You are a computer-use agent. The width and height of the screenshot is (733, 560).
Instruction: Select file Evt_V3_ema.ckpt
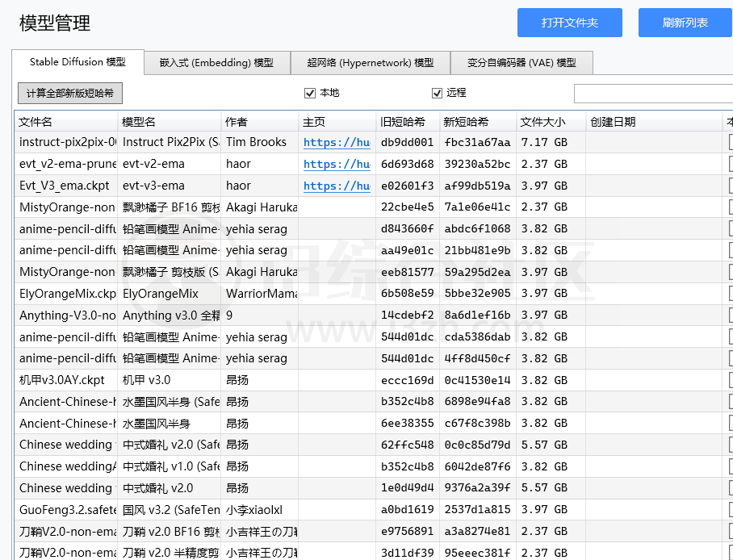66,186
